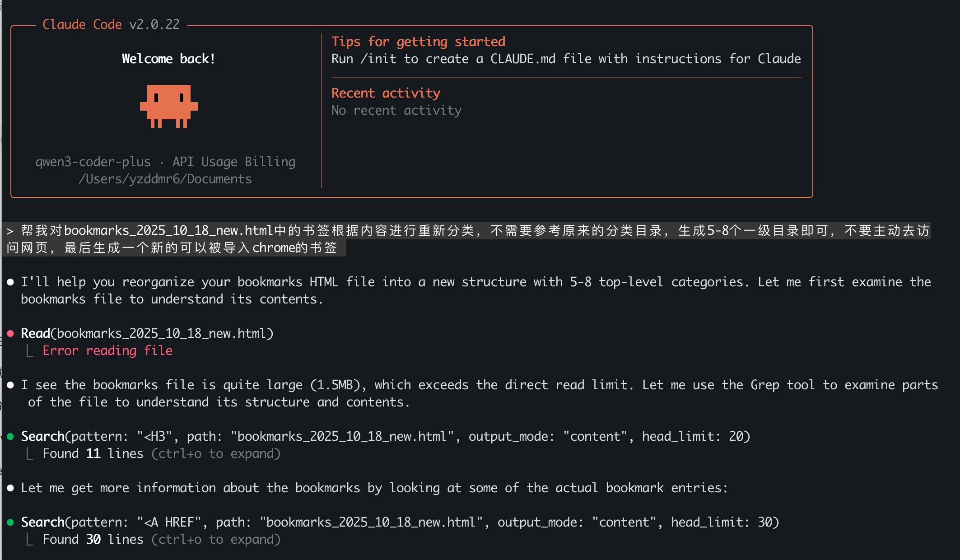The image size is (960, 560).
Task: Click the Claude Code pixel mascot
Action: [x=168, y=106]
